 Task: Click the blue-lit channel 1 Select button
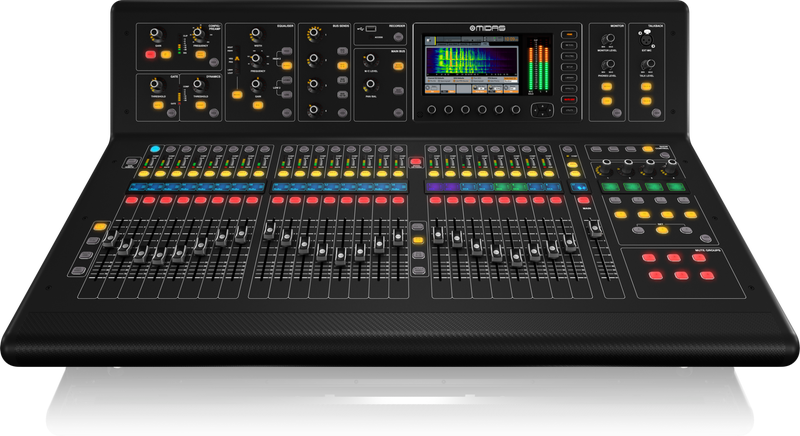tap(155, 149)
